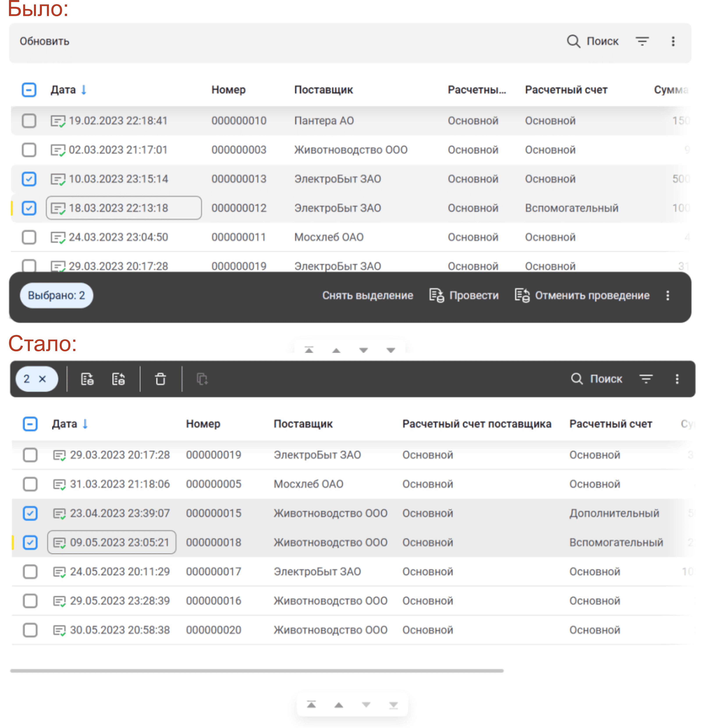Open the more options menu in the top gray toolbar
Viewport: 704px width, 728px height.
pyautogui.click(x=673, y=41)
